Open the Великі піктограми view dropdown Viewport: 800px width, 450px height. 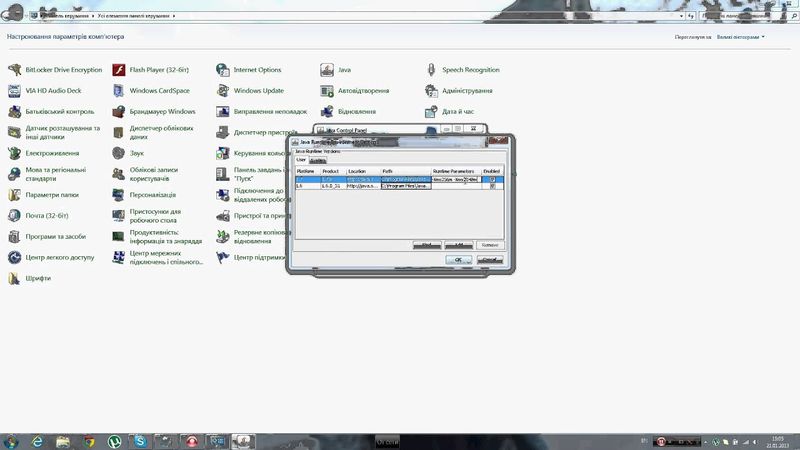(740, 36)
